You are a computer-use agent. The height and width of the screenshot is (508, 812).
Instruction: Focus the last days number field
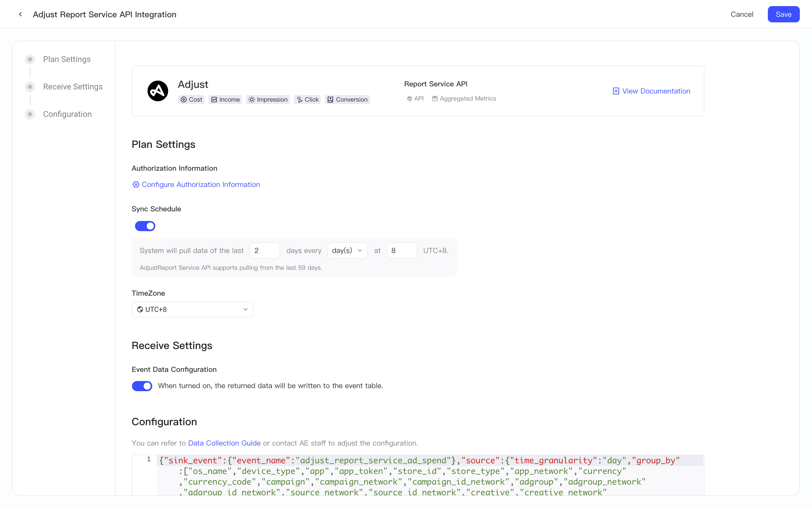[265, 251]
